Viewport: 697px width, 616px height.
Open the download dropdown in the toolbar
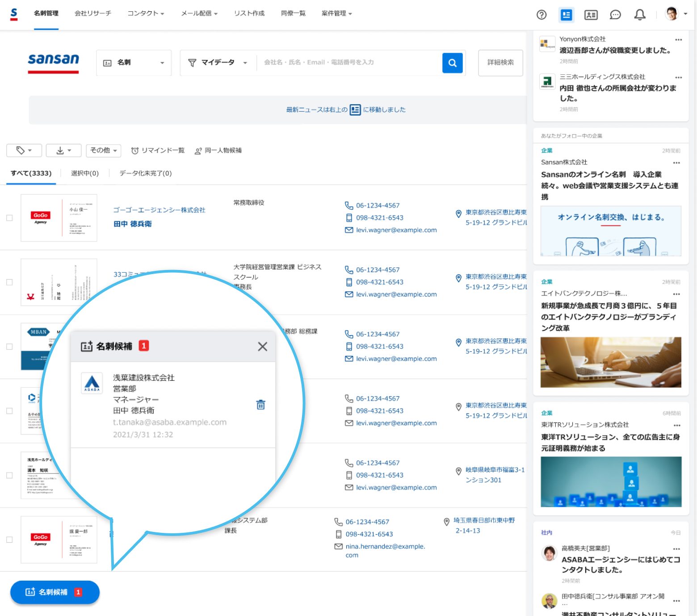pos(64,151)
